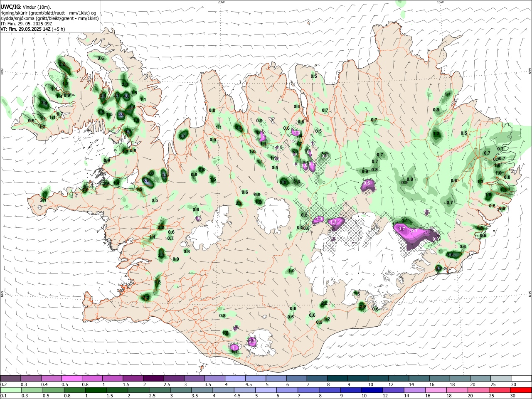Click the 5.6 precipitation value in Westfjords
Image resolution: width=532 pixels, height=399 pixels.
[x=122, y=114]
